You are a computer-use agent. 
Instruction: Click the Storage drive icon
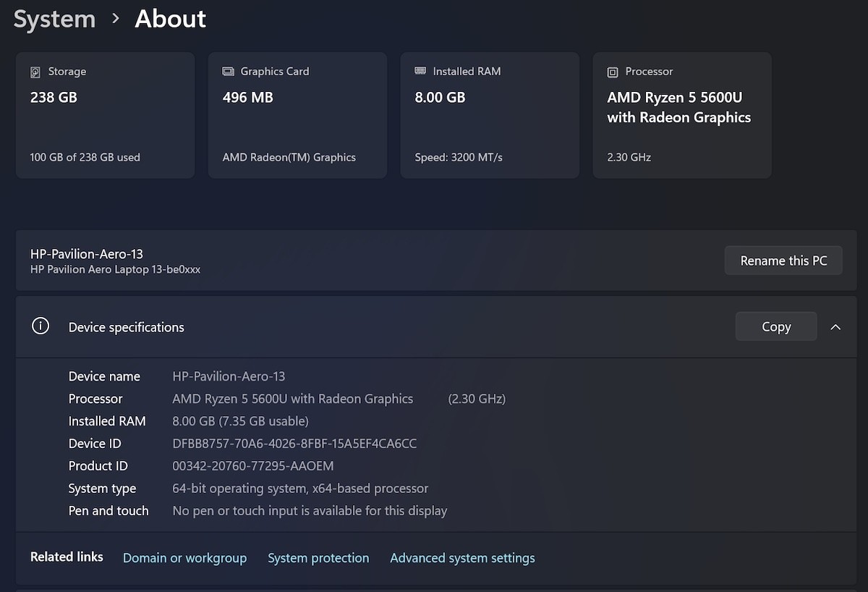point(35,72)
